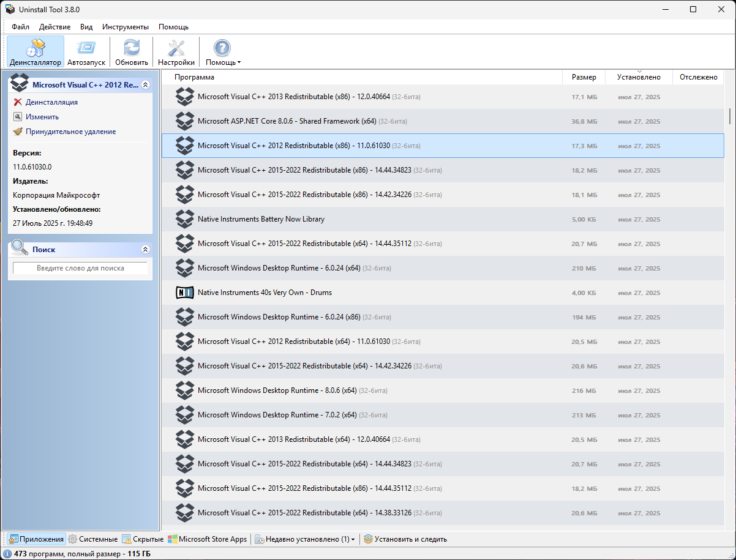736x560 pixels.
Task: Click icon of Visual C++ 2015-2022 (x64) 14.38.33126
Action: tap(184, 513)
